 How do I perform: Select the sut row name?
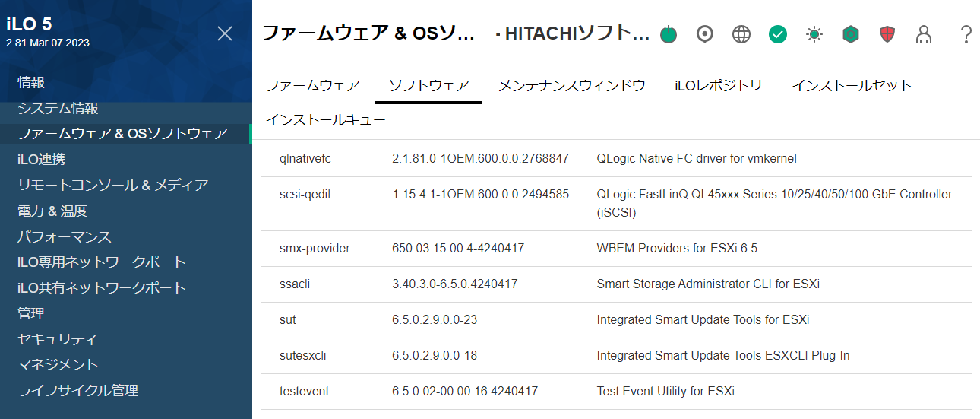(288, 319)
